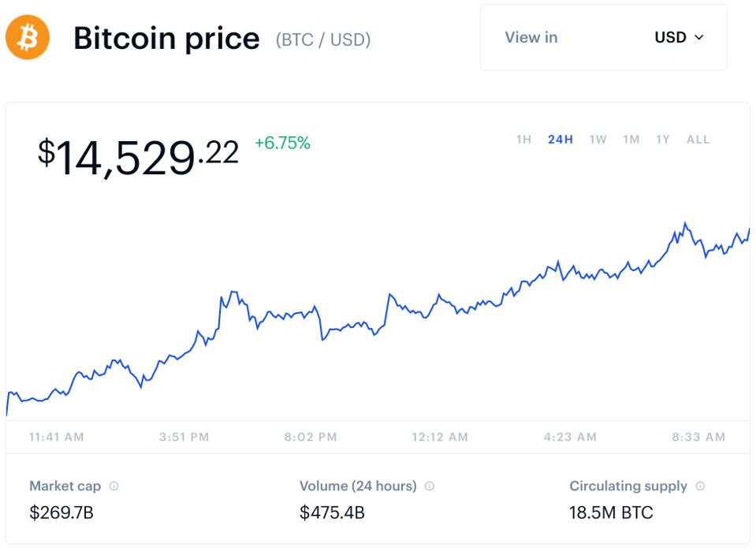Click the Bitcoin price heading

(x=166, y=38)
